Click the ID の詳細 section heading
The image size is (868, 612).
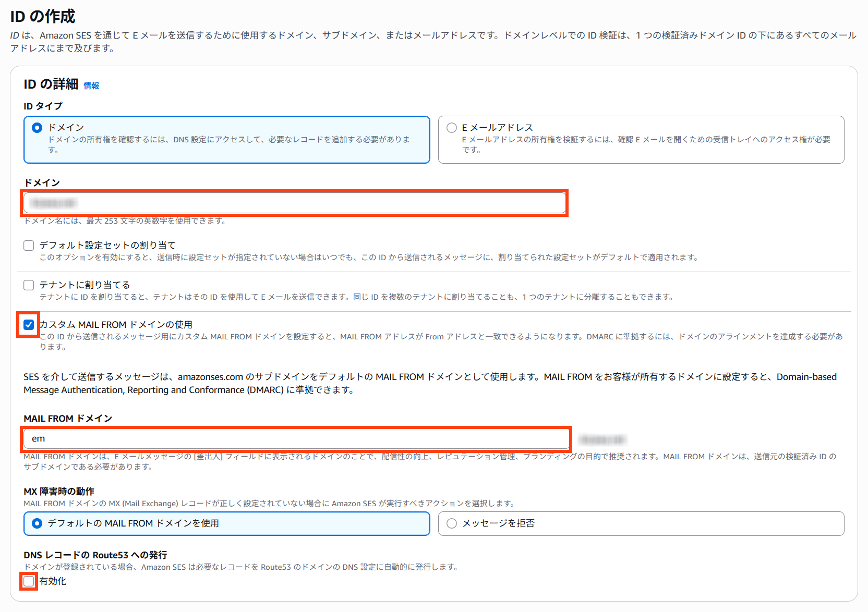[51, 84]
